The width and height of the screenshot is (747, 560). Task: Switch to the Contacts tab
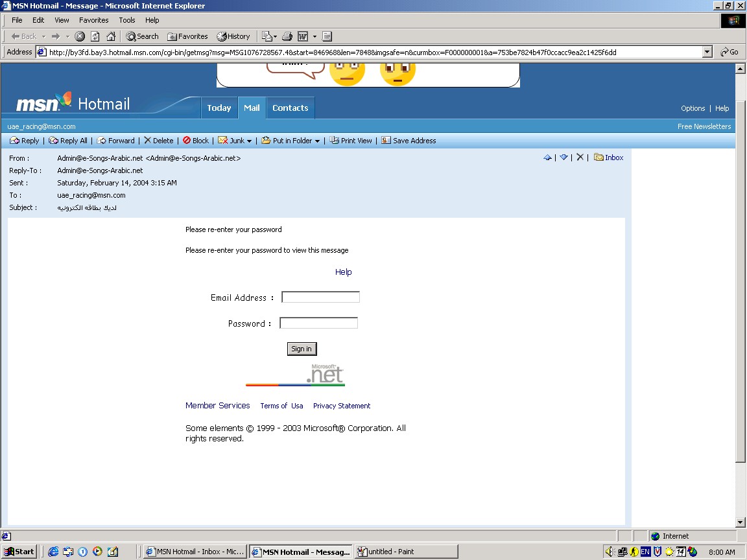click(x=290, y=108)
